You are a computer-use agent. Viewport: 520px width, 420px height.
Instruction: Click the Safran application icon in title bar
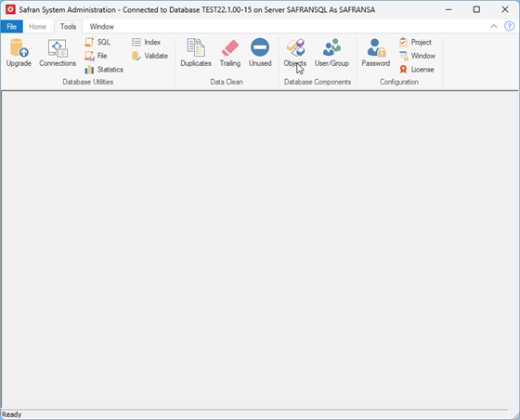10,9
